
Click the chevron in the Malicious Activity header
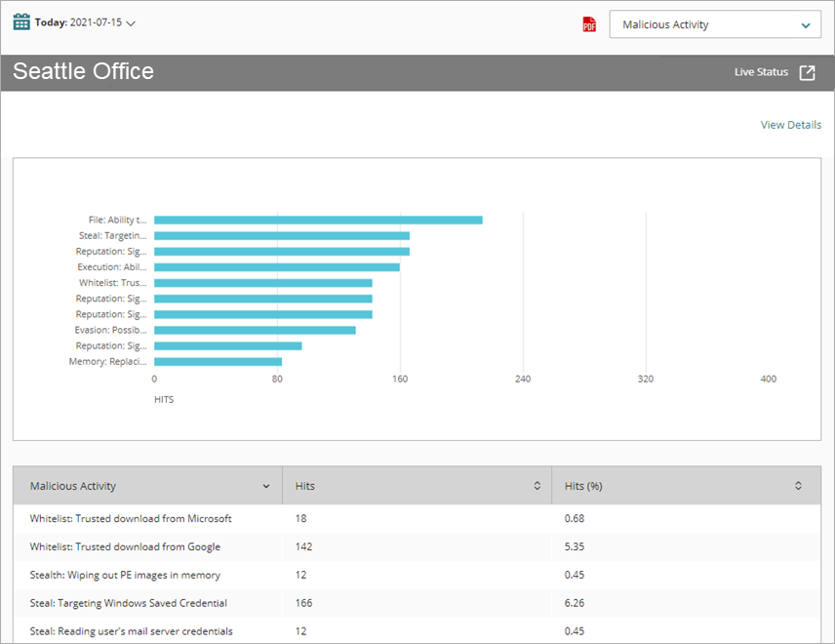[x=266, y=485]
